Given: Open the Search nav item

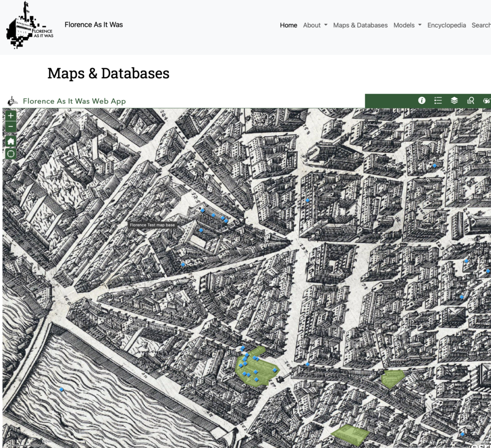Looking at the screenshot, I should click(481, 25).
